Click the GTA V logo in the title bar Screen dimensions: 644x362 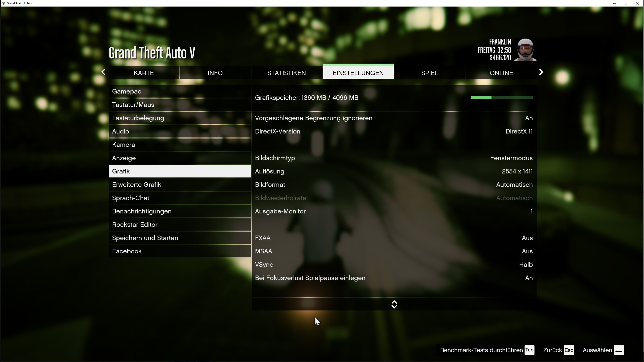[3, 3]
